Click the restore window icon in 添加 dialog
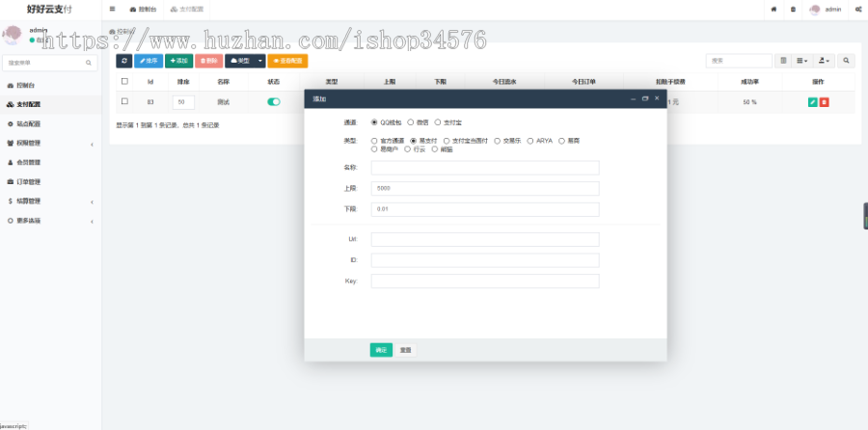The height and width of the screenshot is (430, 868). (x=645, y=98)
